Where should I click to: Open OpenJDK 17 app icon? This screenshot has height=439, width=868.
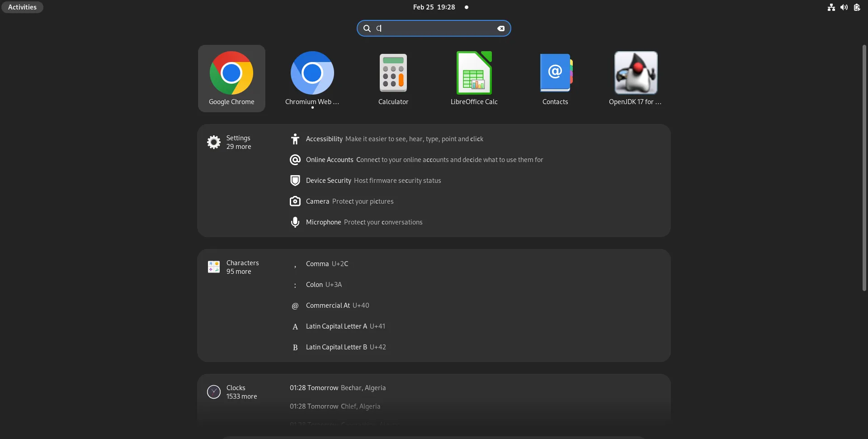[636, 78]
